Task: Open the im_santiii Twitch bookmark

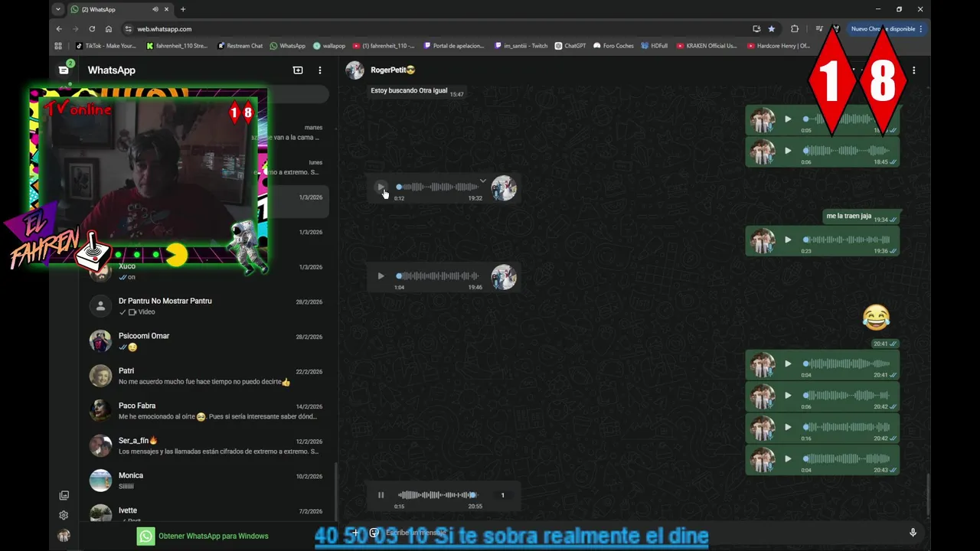Action: coord(521,46)
